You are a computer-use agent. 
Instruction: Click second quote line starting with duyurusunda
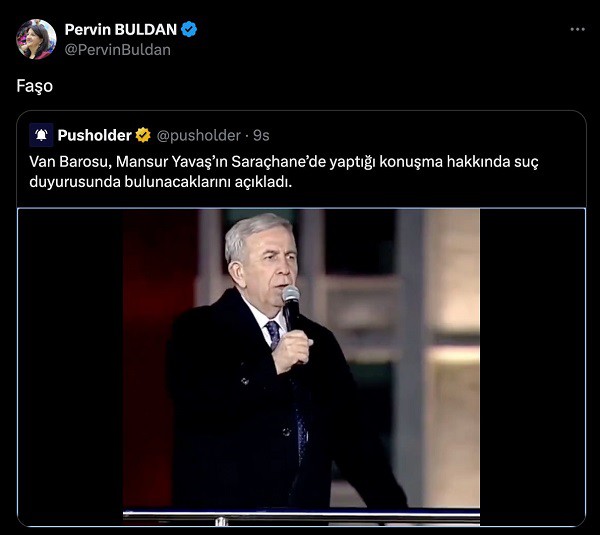(161, 182)
